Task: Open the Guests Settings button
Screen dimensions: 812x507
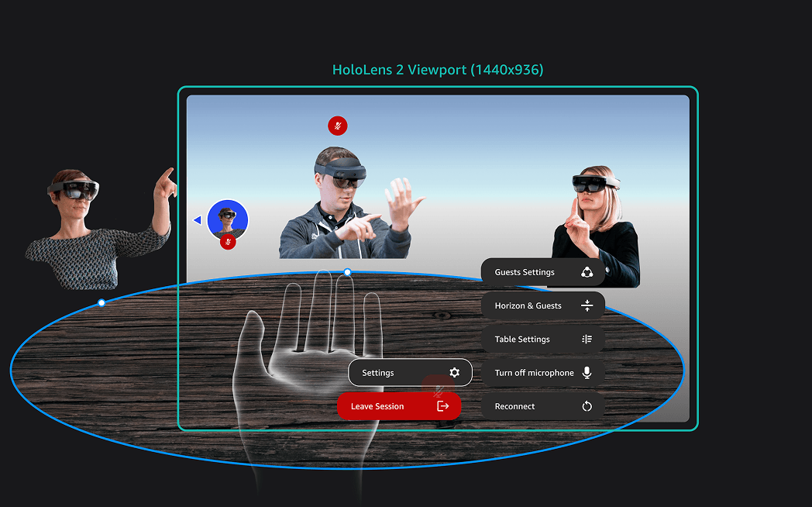Action: click(x=542, y=272)
